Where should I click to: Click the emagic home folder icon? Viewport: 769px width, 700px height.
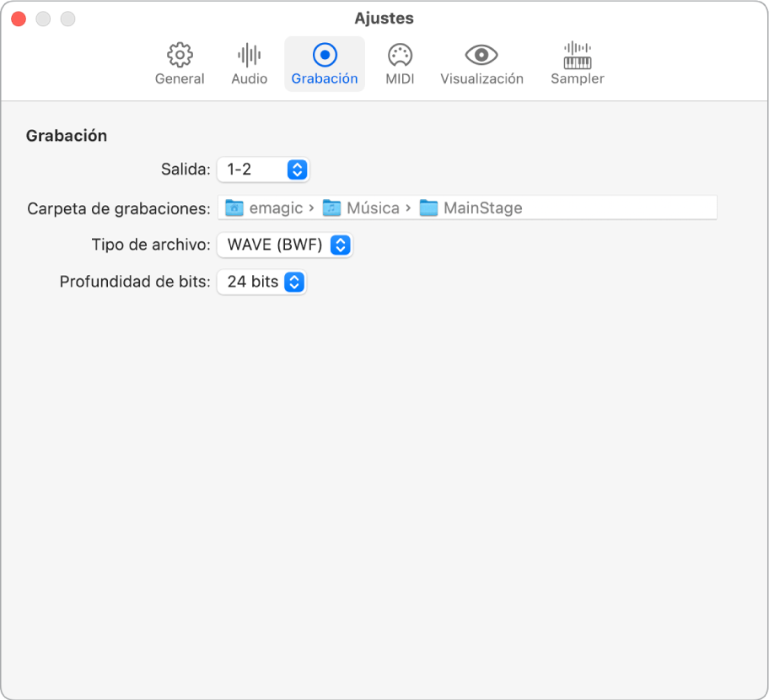point(234,208)
